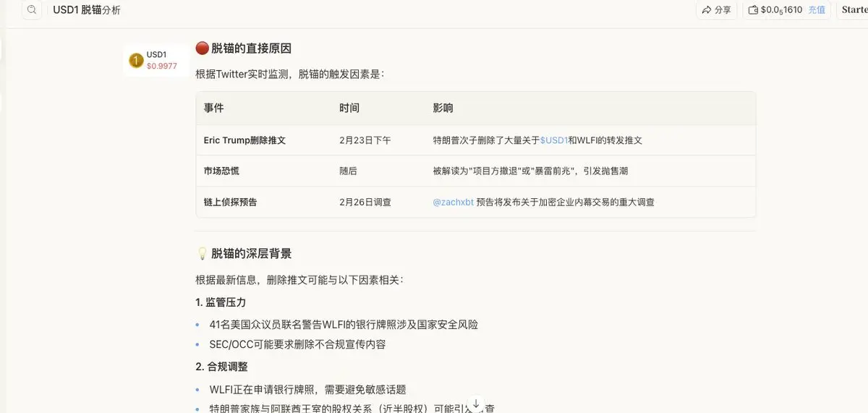Select the Eric Trump删除推文 cell
Screen dimensions: 868x413
pos(244,140)
